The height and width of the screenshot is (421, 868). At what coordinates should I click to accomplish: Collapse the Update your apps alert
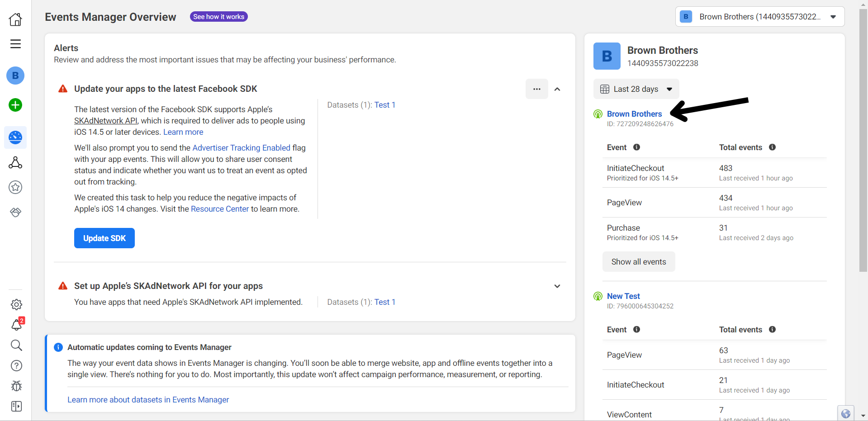[x=557, y=89]
